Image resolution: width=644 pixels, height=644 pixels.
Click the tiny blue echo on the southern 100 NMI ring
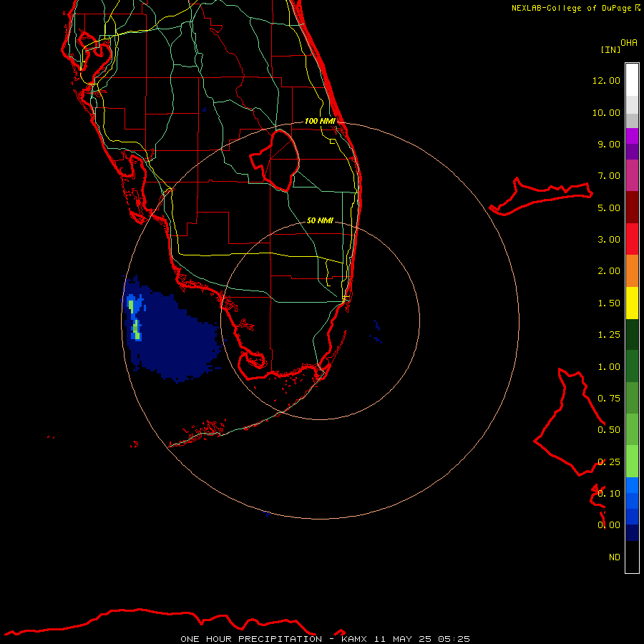(x=266, y=514)
